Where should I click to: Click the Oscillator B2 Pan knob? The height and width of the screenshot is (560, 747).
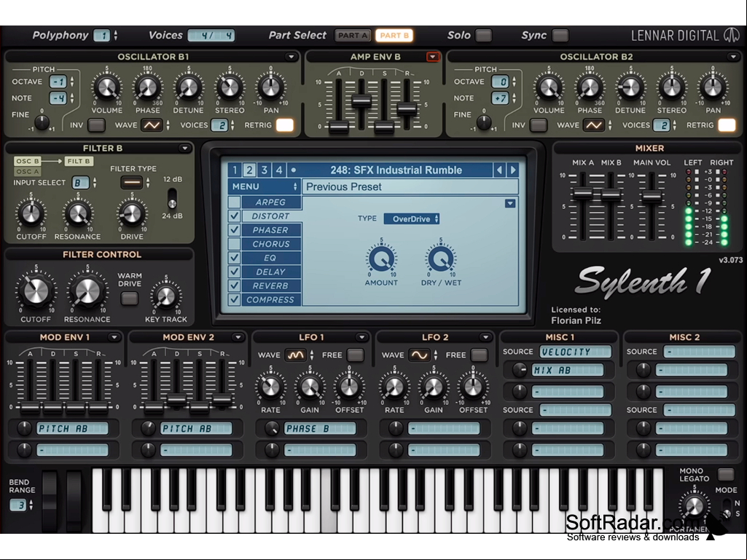click(713, 87)
